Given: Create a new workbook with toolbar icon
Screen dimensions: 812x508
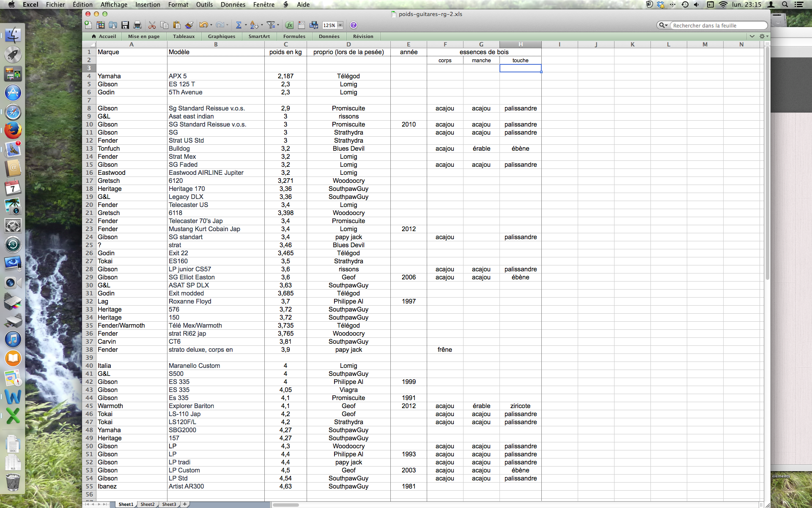Looking at the screenshot, I should tap(88, 25).
